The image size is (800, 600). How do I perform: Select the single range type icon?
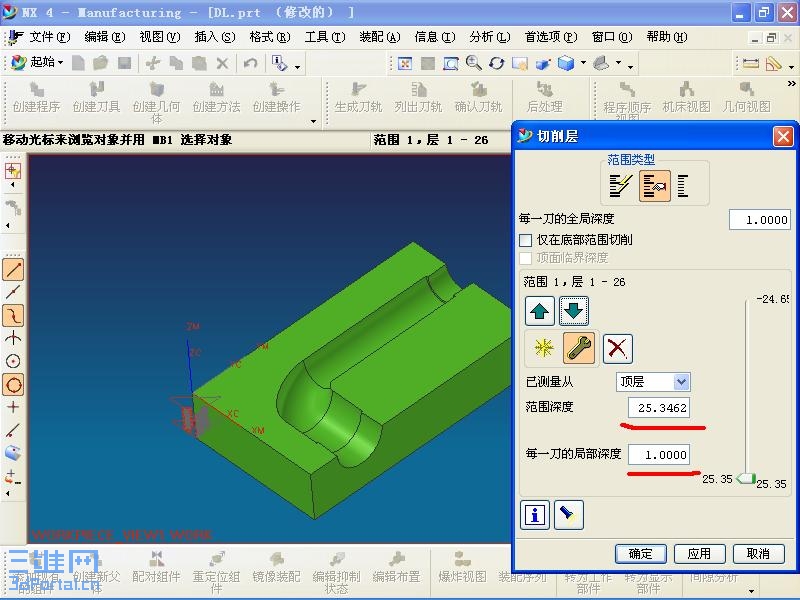pyautogui.click(x=683, y=185)
